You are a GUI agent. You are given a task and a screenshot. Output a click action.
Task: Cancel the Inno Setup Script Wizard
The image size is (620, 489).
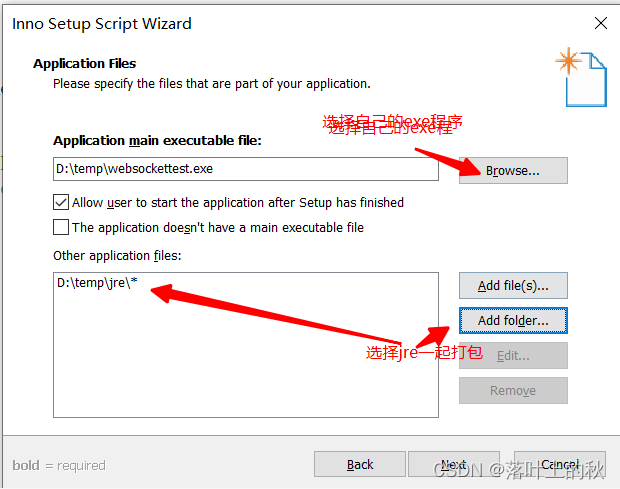(560, 464)
